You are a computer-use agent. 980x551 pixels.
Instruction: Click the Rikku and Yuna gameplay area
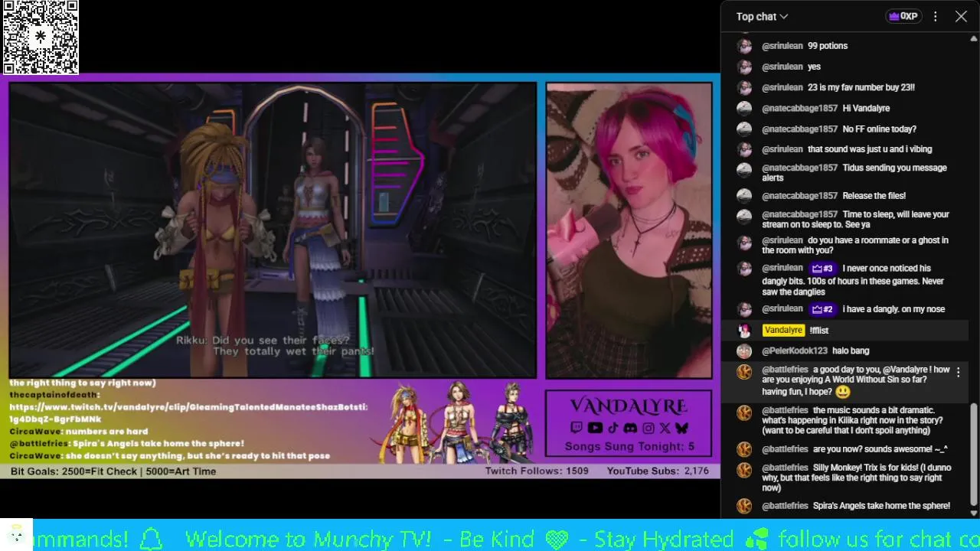[273, 230]
